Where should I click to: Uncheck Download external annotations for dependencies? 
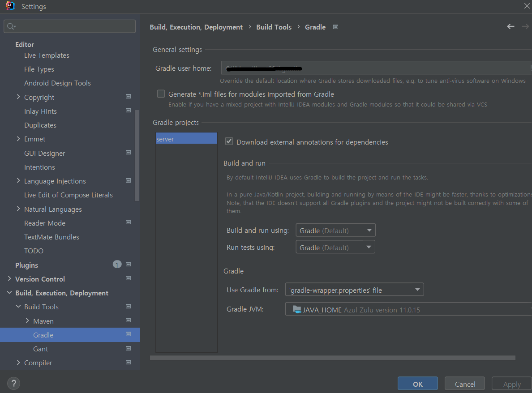click(229, 142)
